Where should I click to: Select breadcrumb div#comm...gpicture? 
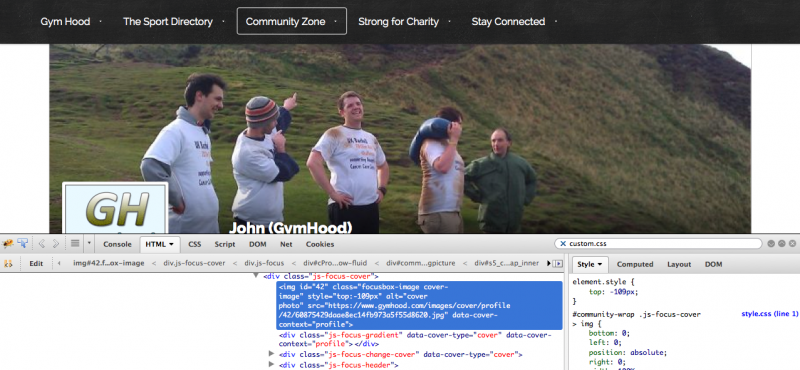click(x=420, y=264)
